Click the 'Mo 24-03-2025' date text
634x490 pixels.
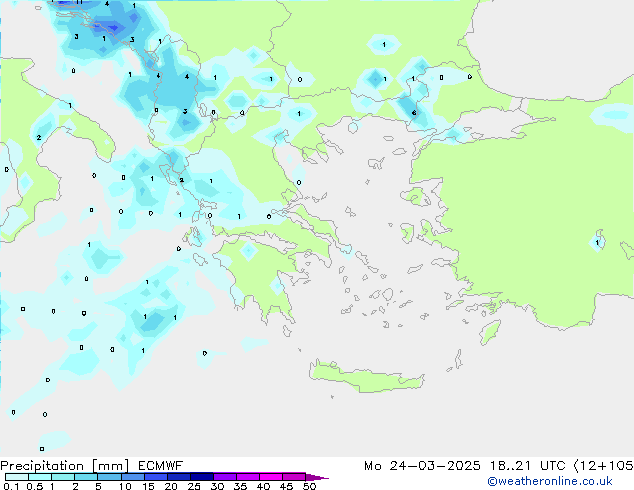pyautogui.click(x=422, y=466)
